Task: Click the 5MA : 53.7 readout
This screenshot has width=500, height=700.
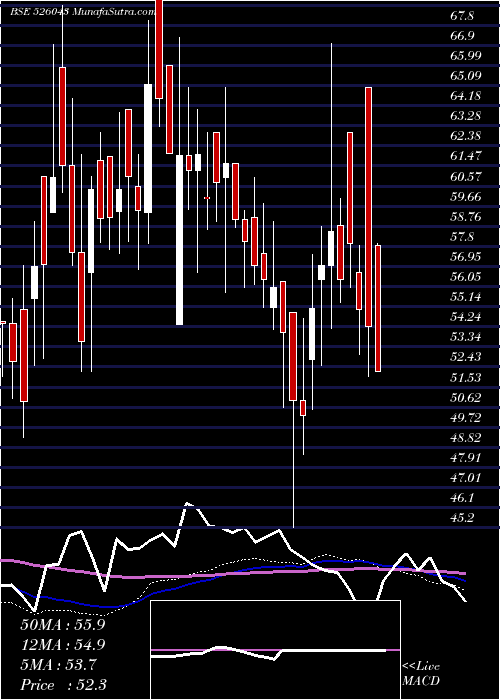Action: click(x=58, y=665)
